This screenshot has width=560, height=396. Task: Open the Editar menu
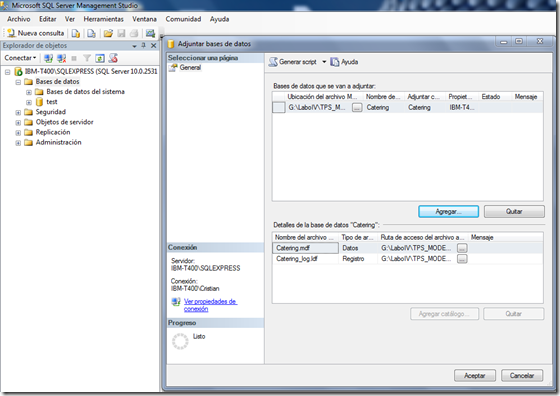pyautogui.click(x=48, y=19)
